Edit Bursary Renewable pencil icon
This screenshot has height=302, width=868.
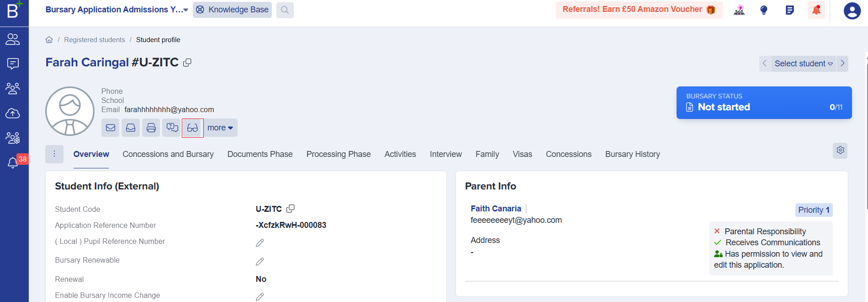[260, 262]
